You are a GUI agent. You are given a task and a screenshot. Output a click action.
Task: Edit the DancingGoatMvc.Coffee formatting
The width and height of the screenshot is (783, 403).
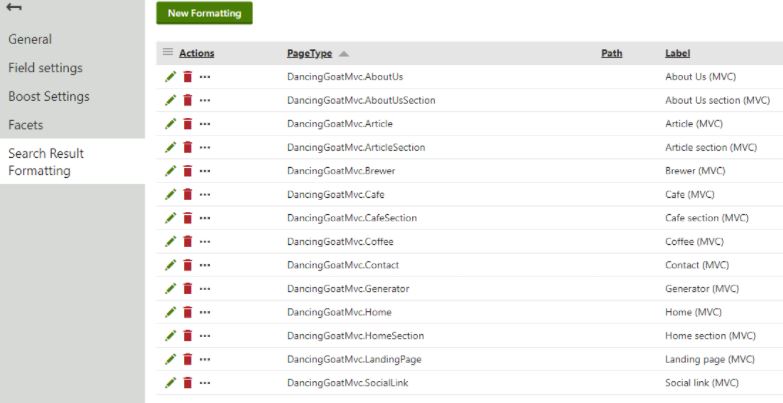click(x=171, y=241)
